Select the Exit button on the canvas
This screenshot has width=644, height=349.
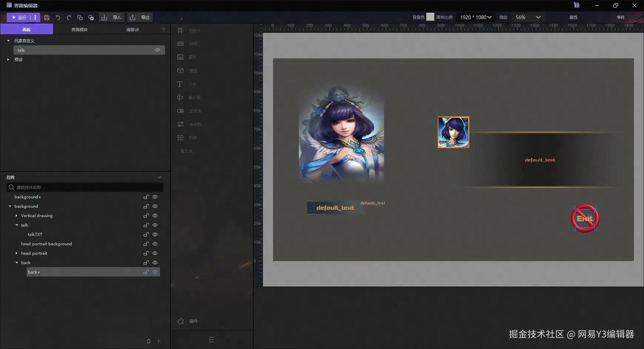[585, 219]
